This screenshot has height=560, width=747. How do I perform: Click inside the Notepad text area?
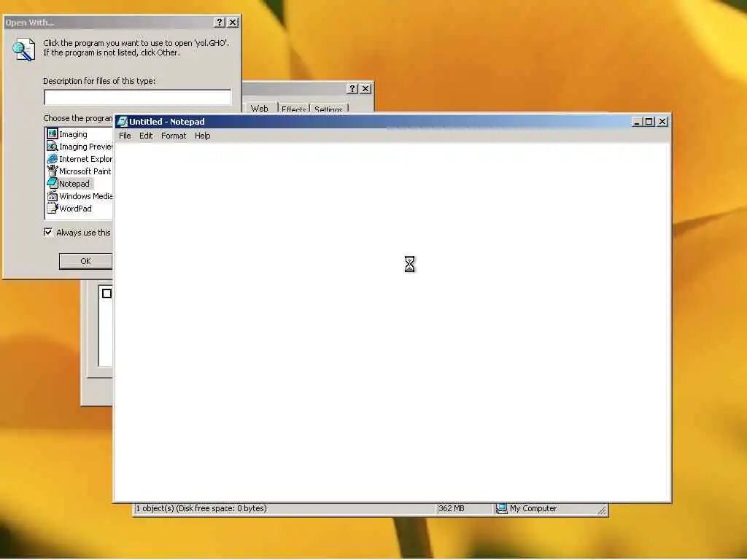pyautogui.click(x=392, y=322)
